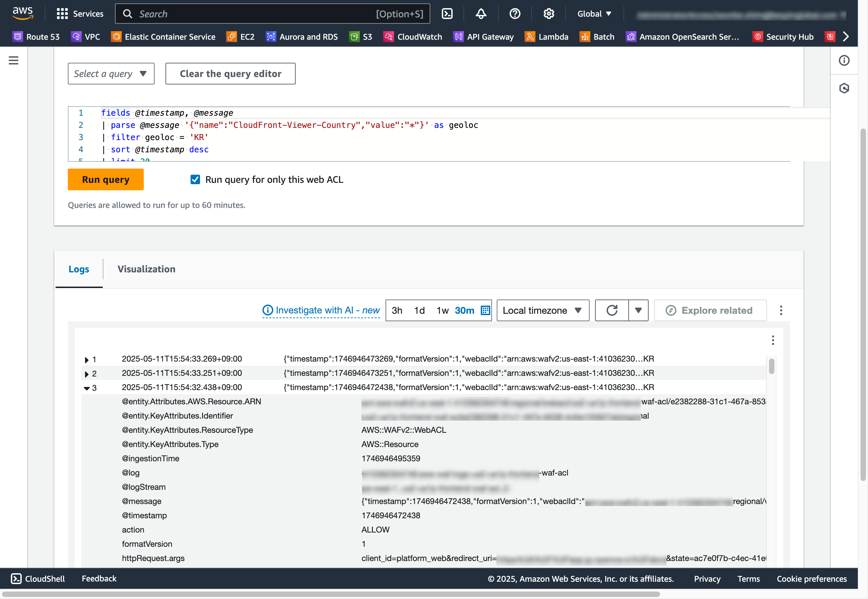Open the Select a query dropdown
This screenshot has height=599, width=868.
(x=111, y=74)
